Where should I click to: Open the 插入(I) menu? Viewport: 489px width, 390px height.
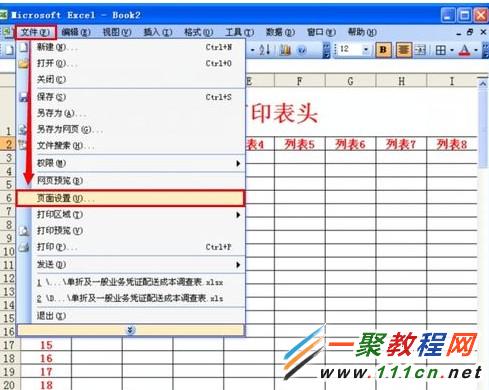click(158, 32)
